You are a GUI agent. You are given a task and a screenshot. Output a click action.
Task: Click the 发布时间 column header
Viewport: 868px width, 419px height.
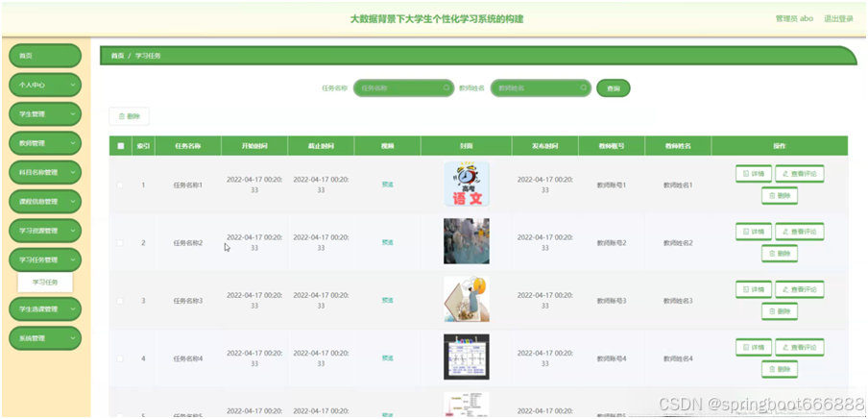pos(545,146)
